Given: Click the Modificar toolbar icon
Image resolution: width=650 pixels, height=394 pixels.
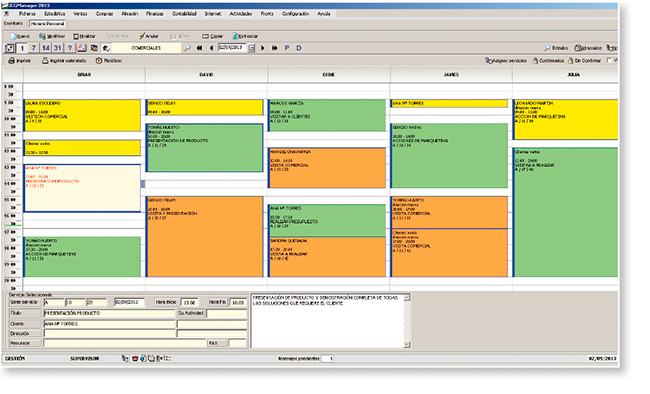Looking at the screenshot, I should (x=42, y=36).
